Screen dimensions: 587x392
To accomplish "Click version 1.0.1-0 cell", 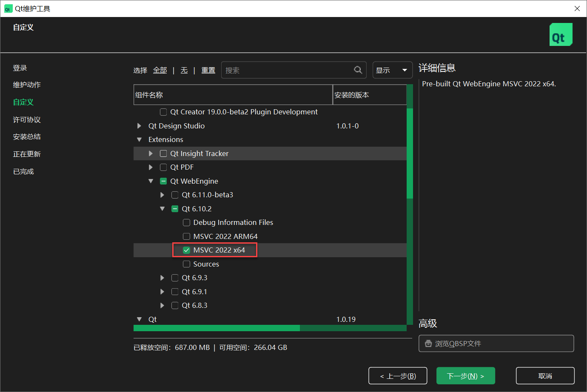I will click(348, 126).
